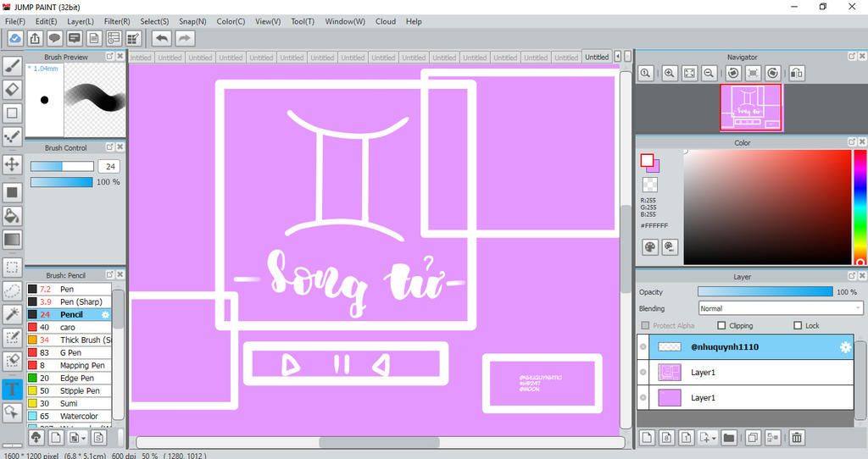Switch to the last active Untitled tab
The height and width of the screenshot is (459, 868).
click(x=597, y=57)
